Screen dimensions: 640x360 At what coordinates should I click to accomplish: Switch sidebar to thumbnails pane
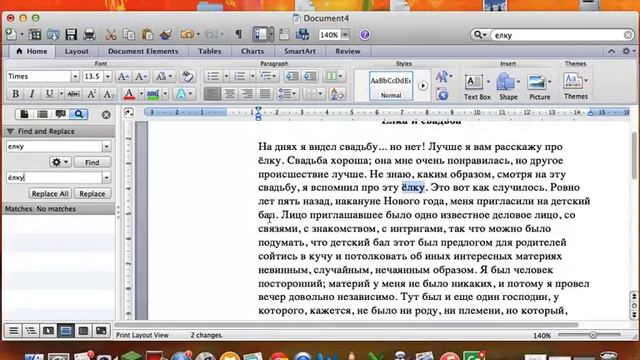tap(24, 114)
